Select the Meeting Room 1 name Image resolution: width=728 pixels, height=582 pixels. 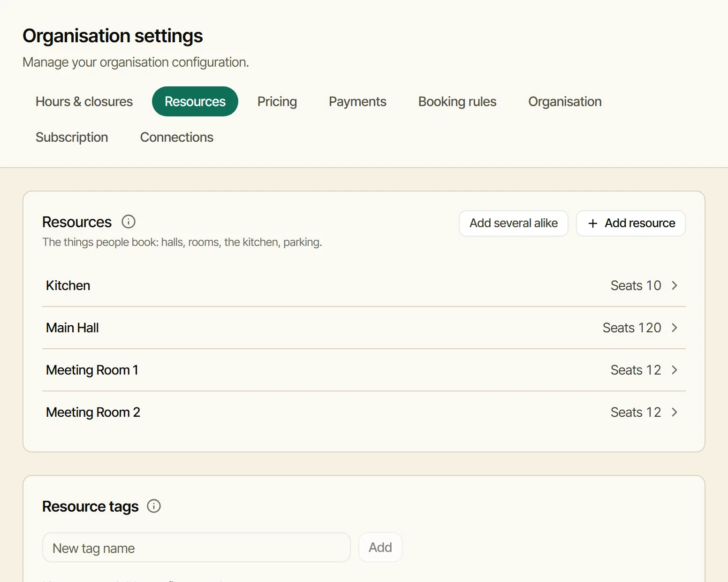tap(92, 370)
